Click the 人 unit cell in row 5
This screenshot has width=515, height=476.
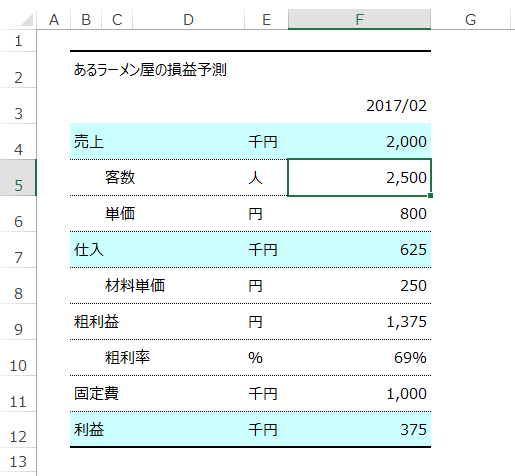coord(266,178)
